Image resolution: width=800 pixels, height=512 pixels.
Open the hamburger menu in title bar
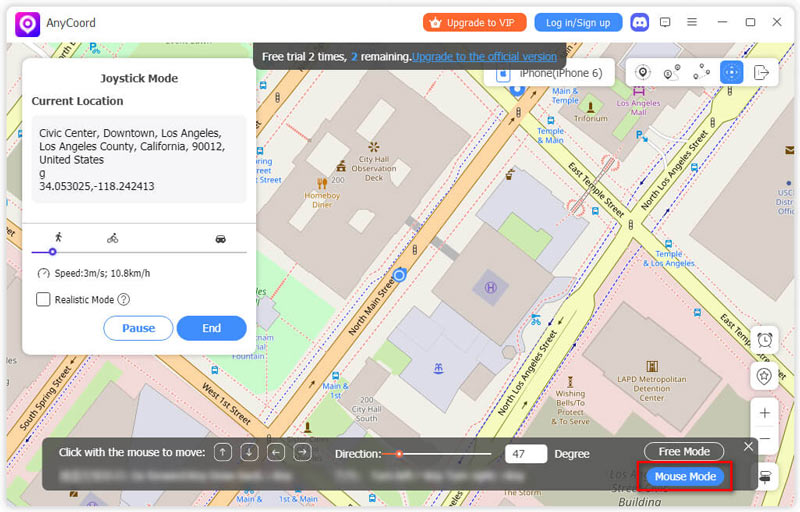692,22
